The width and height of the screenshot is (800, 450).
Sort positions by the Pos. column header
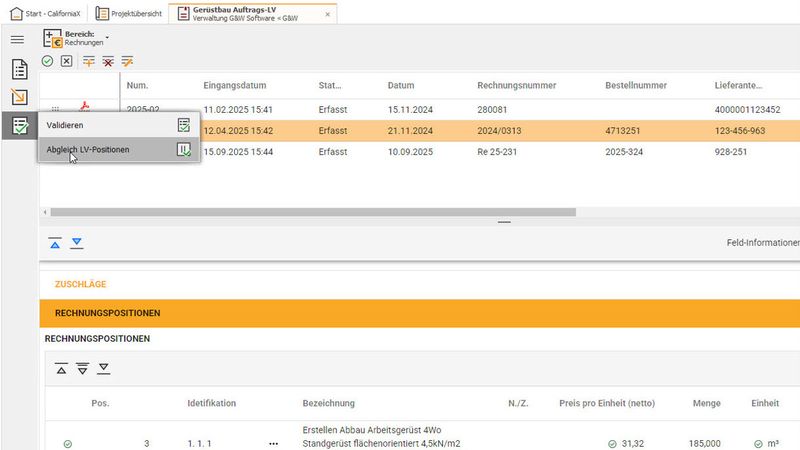tap(100, 403)
